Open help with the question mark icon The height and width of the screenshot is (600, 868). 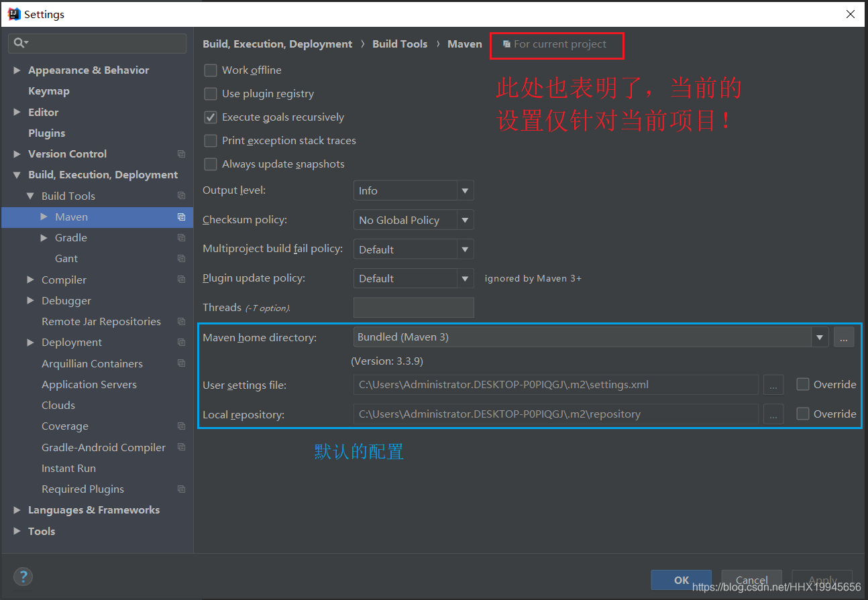(23, 577)
